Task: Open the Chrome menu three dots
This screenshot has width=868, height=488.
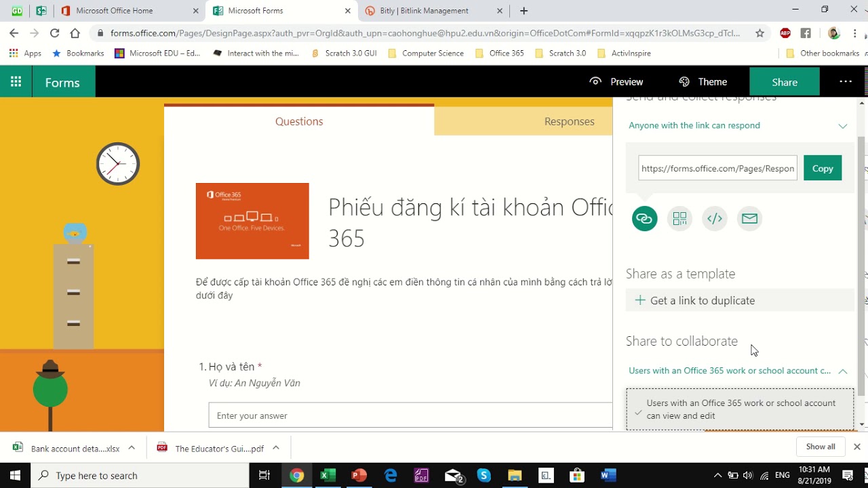Action: 856,33
